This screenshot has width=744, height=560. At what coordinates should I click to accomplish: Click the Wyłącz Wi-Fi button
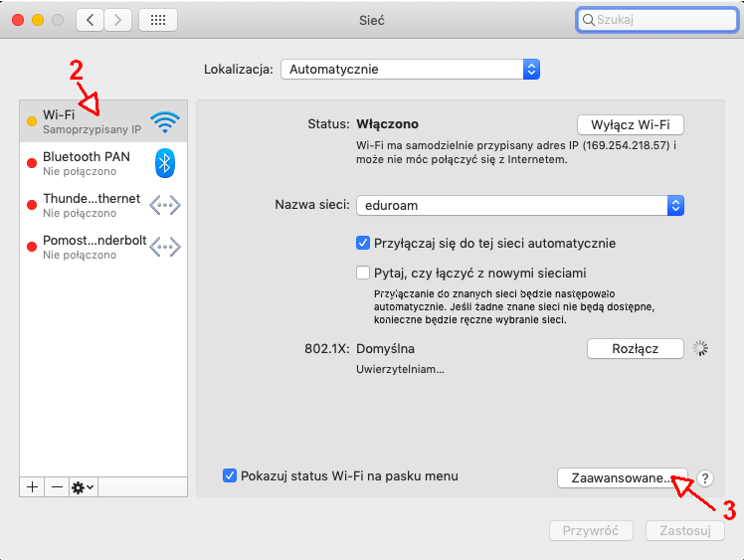pyautogui.click(x=631, y=124)
